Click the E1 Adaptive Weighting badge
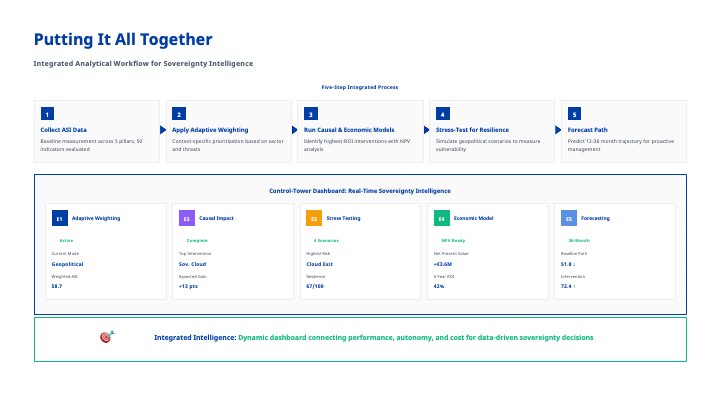720x405 pixels. [x=59, y=218]
